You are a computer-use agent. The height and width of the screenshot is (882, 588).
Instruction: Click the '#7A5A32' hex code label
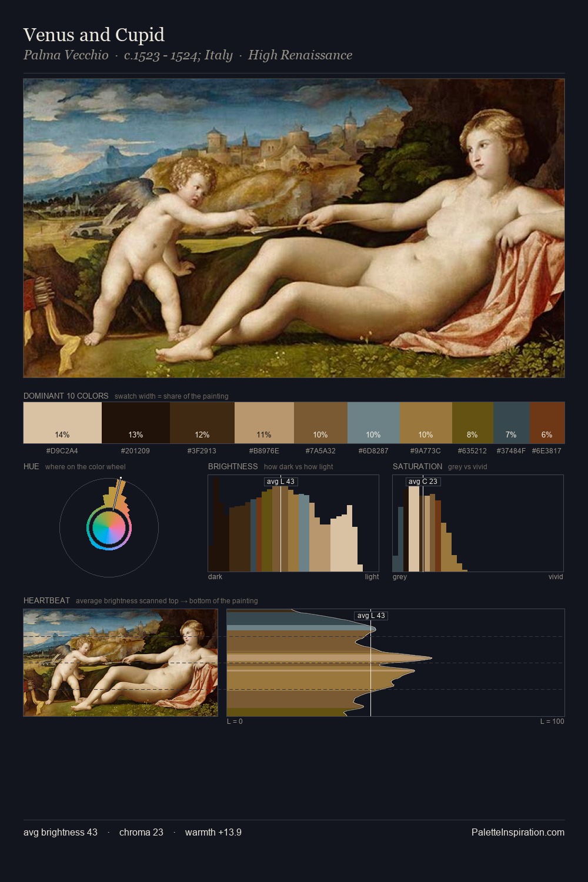(320, 451)
